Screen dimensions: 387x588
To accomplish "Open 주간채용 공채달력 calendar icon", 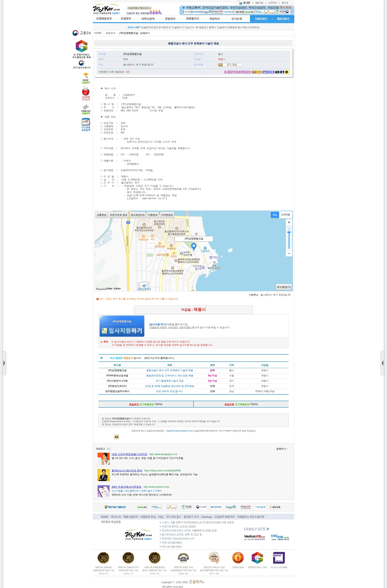I will (86, 124).
